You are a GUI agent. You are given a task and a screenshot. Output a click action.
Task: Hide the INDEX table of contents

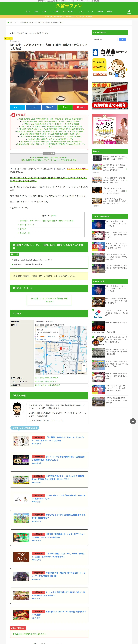pyautogui.click(x=54, y=216)
